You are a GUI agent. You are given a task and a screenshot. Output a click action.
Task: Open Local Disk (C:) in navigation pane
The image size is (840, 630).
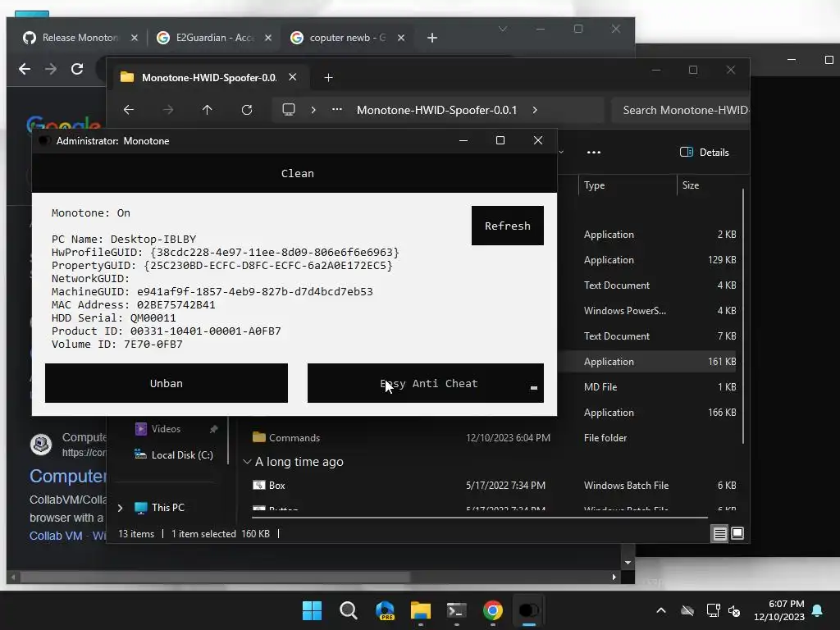(181, 454)
